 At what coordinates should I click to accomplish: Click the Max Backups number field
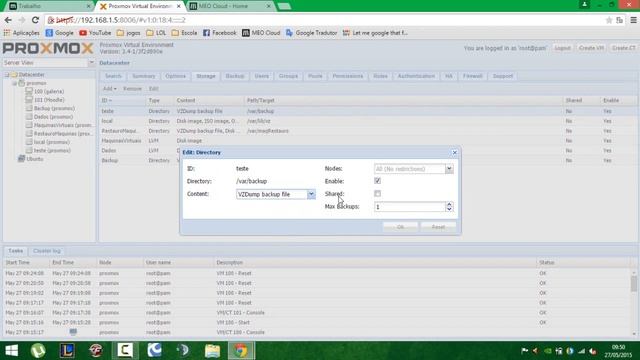tap(410, 207)
